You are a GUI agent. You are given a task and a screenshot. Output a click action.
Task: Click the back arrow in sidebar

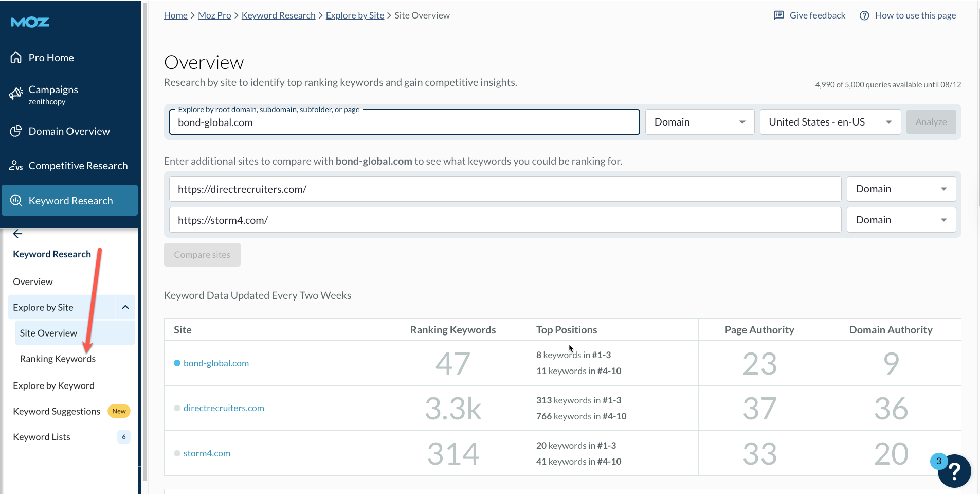click(x=17, y=234)
